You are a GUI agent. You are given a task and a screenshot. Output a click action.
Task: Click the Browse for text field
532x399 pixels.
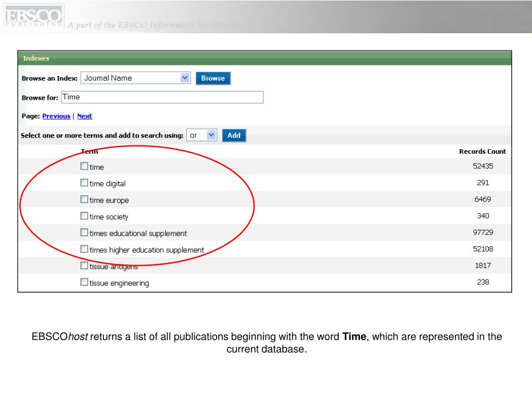point(162,97)
